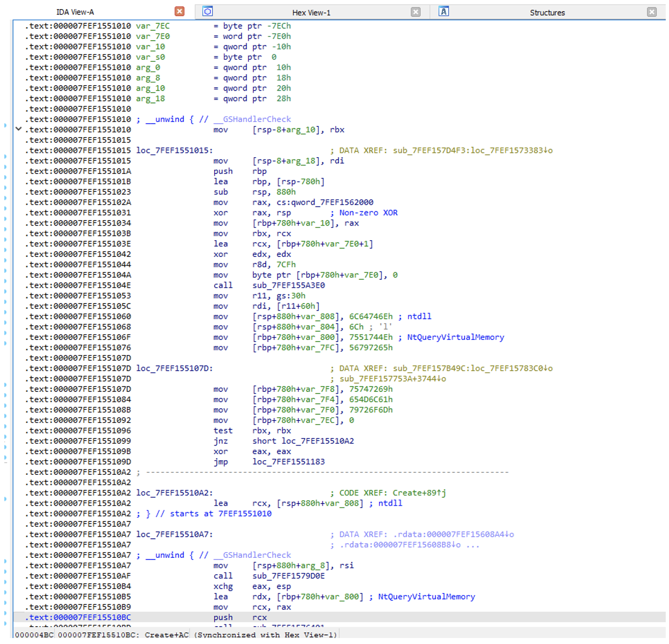Follow xref sub_7FEF157753A+3744

pyautogui.click(x=393, y=378)
